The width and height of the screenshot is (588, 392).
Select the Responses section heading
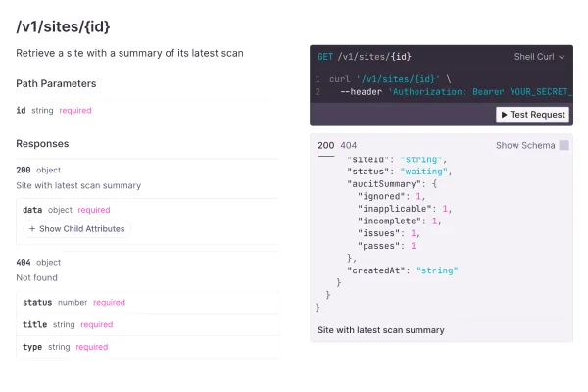click(x=42, y=144)
